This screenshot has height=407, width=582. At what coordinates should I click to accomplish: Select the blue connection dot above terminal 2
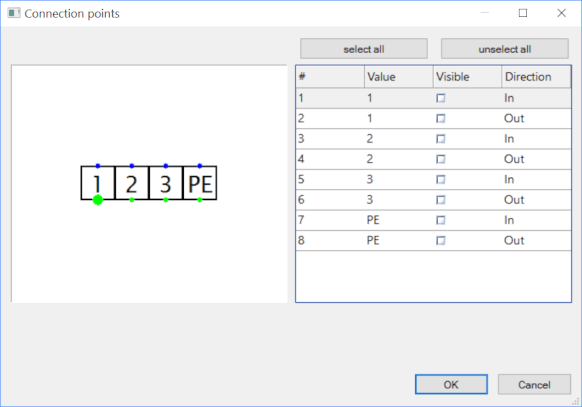click(132, 166)
